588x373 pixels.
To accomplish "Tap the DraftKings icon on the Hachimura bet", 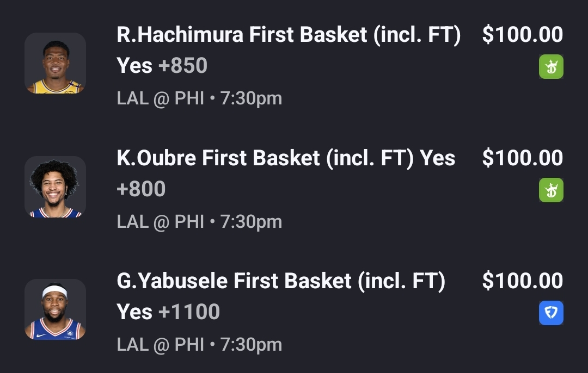I will click(551, 67).
